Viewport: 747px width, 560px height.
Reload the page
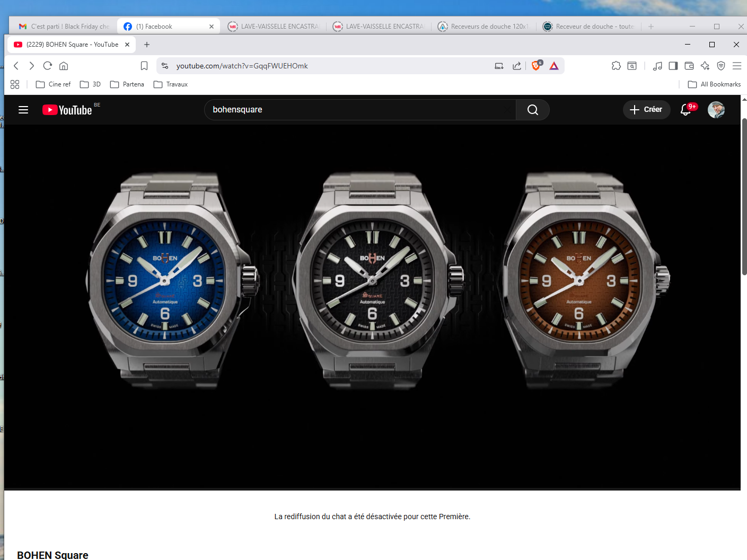point(48,66)
